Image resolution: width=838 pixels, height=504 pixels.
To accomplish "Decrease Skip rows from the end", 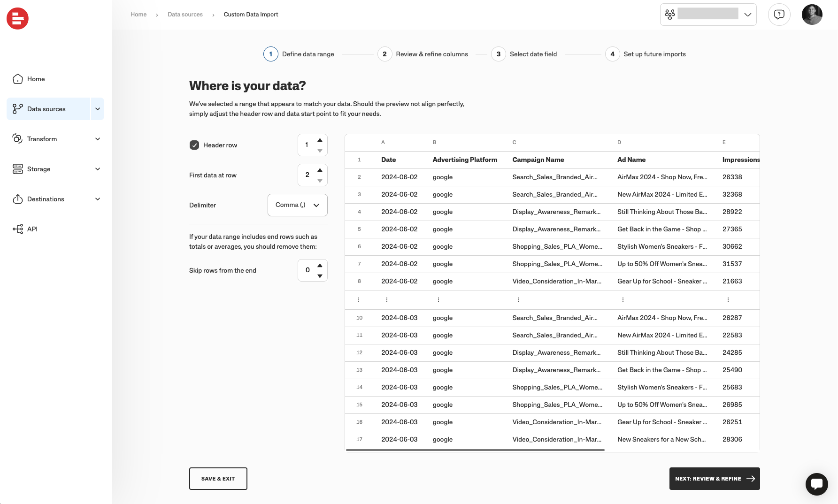I will pyautogui.click(x=320, y=276).
